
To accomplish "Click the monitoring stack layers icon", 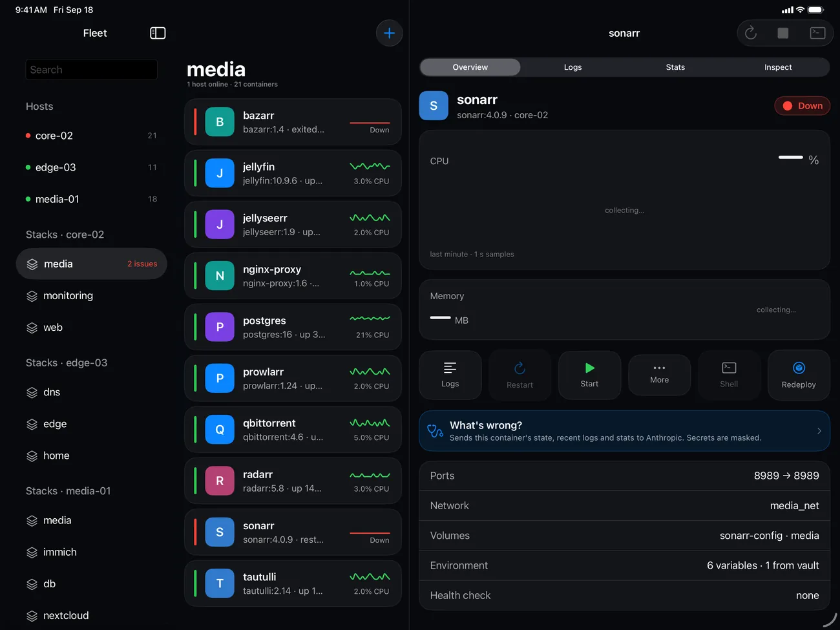I will pos(32,296).
